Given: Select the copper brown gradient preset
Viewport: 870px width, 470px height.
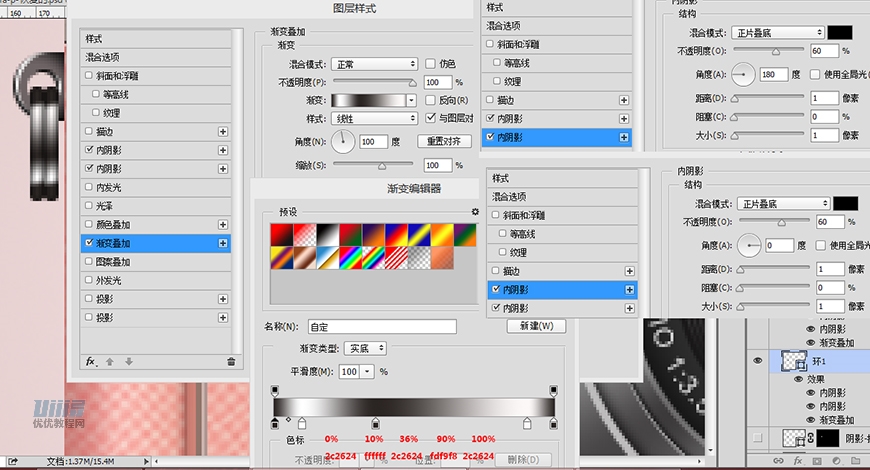Looking at the screenshot, I should pyautogui.click(x=305, y=258).
